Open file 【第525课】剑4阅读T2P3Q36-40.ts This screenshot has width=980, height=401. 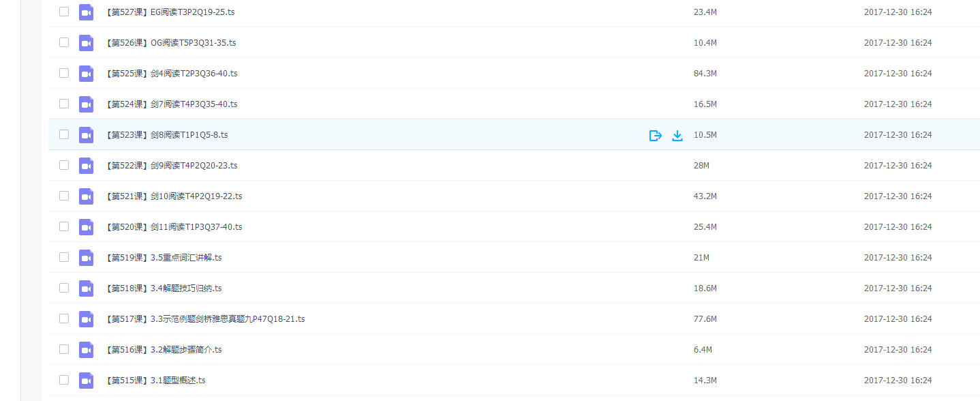click(x=171, y=74)
